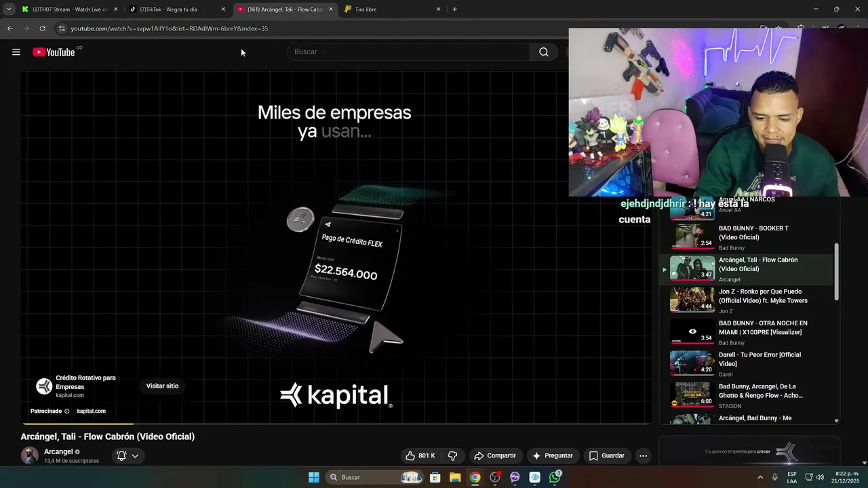Open site information icon in address bar
Viewport: 868px width, 488px height.
click(x=62, y=28)
